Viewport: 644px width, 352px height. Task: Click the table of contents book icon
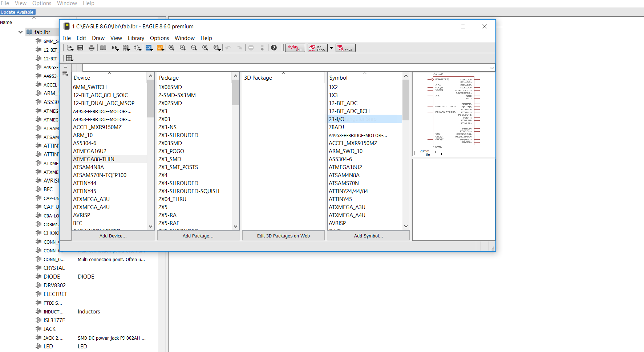[103, 48]
